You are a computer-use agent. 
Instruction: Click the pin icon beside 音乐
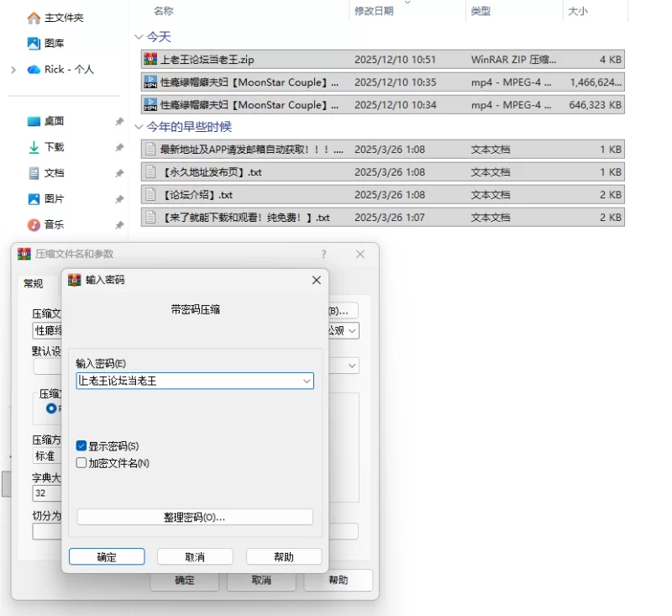[x=119, y=225]
